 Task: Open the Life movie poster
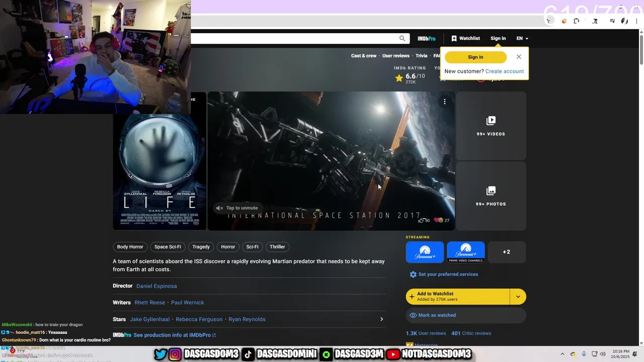(x=159, y=172)
